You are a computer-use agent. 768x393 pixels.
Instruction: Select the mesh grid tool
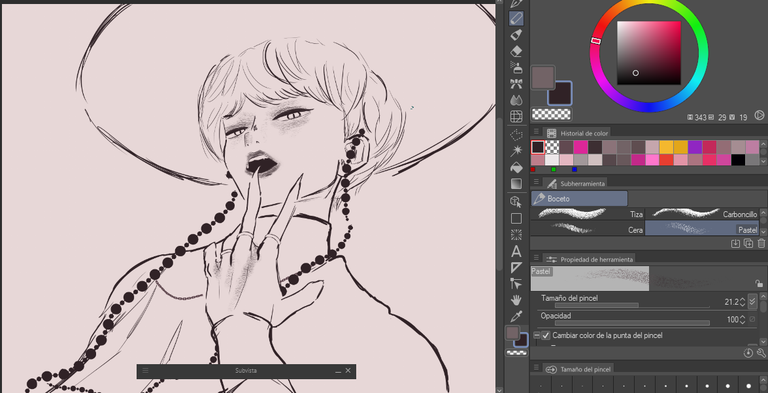click(516, 116)
